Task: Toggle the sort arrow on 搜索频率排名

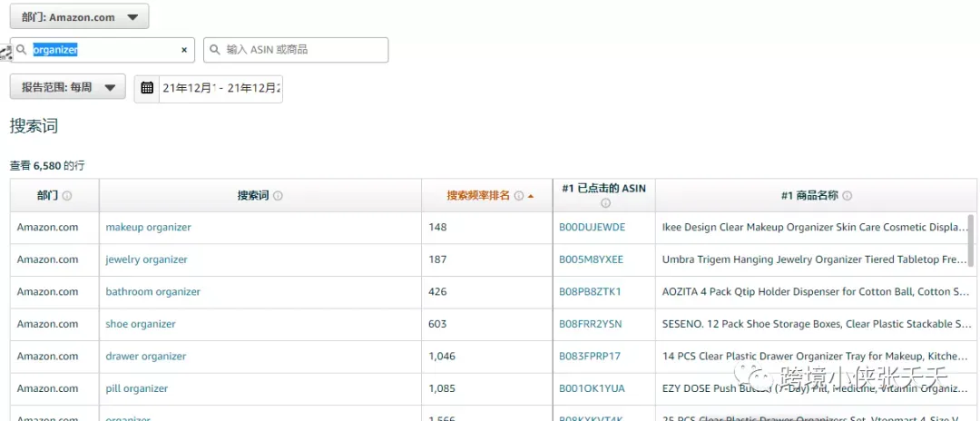Action: tap(531, 196)
